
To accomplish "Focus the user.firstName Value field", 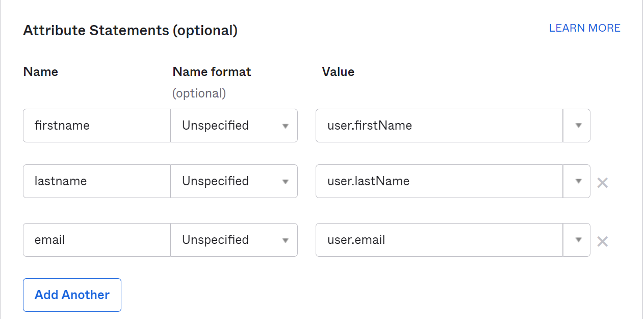I will tap(439, 126).
